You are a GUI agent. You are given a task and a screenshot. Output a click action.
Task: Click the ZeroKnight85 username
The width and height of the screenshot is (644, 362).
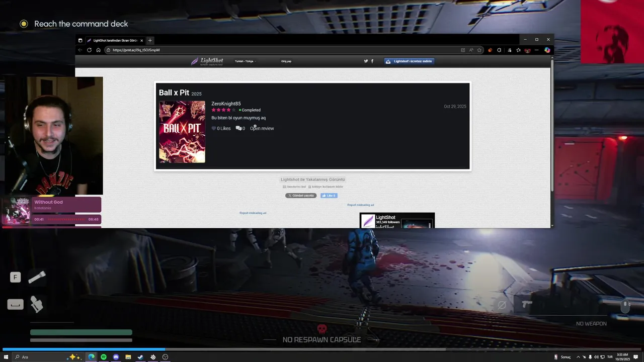click(x=226, y=104)
